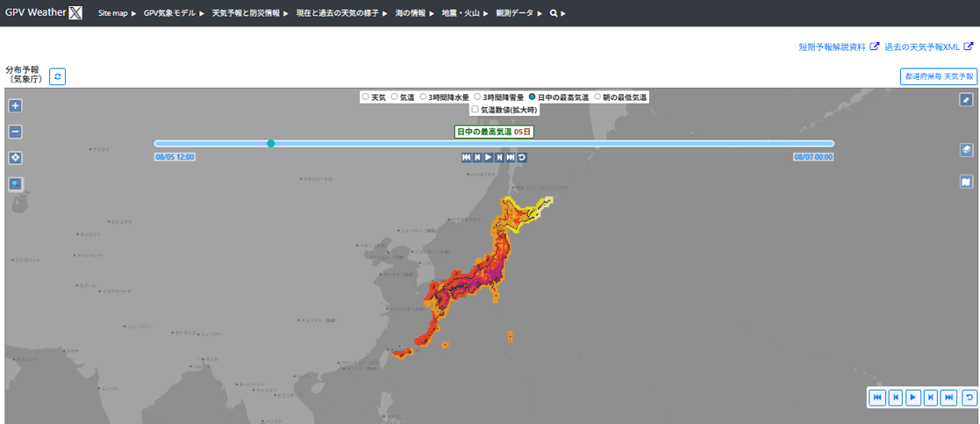Click the map zoom out (−) button

[x=15, y=133]
